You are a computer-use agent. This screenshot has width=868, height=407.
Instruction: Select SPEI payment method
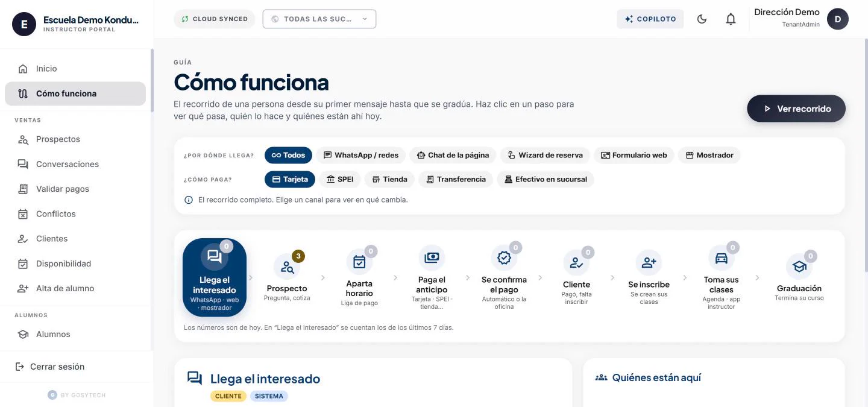[x=340, y=179]
